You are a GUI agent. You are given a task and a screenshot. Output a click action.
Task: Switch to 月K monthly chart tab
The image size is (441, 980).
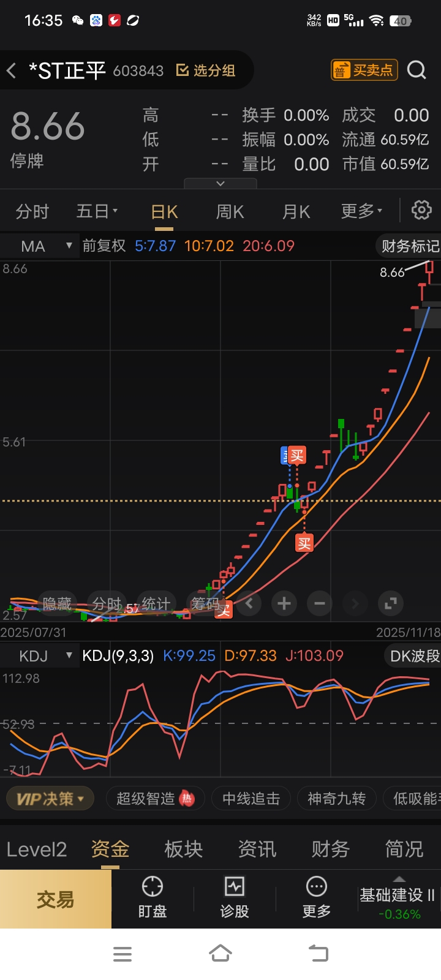coord(296,212)
